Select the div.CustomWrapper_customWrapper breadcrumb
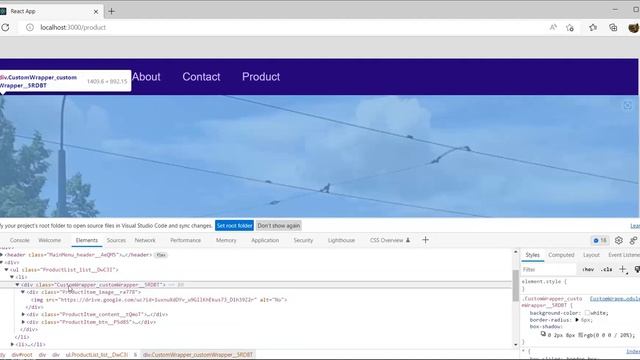The image size is (640, 360). (198, 355)
